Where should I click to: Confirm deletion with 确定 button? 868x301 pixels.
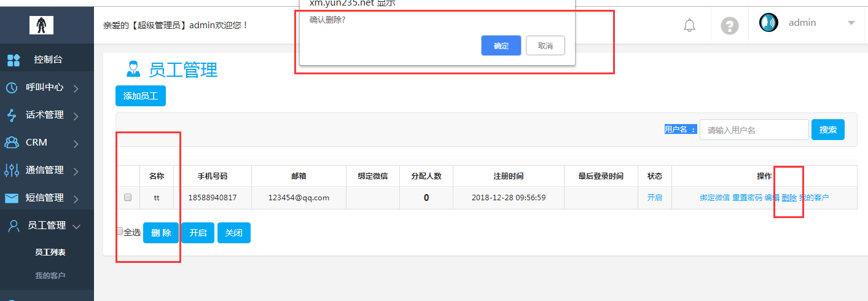point(501,45)
